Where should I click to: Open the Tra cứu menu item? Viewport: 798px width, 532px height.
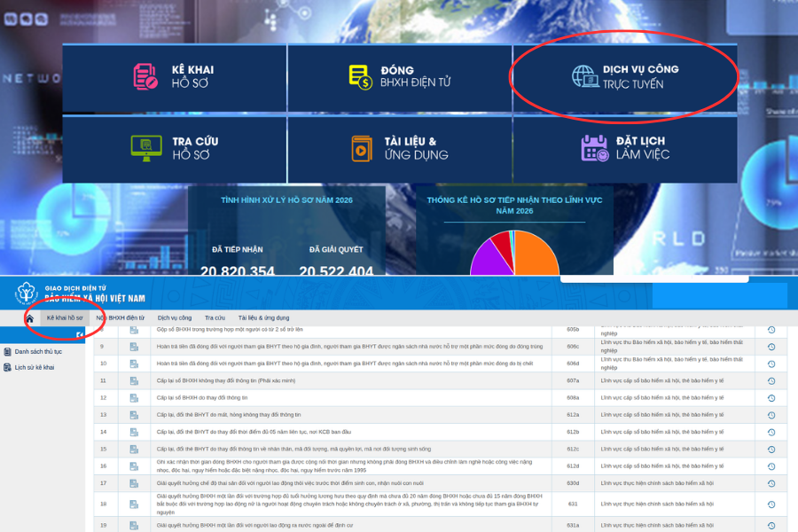click(215, 317)
